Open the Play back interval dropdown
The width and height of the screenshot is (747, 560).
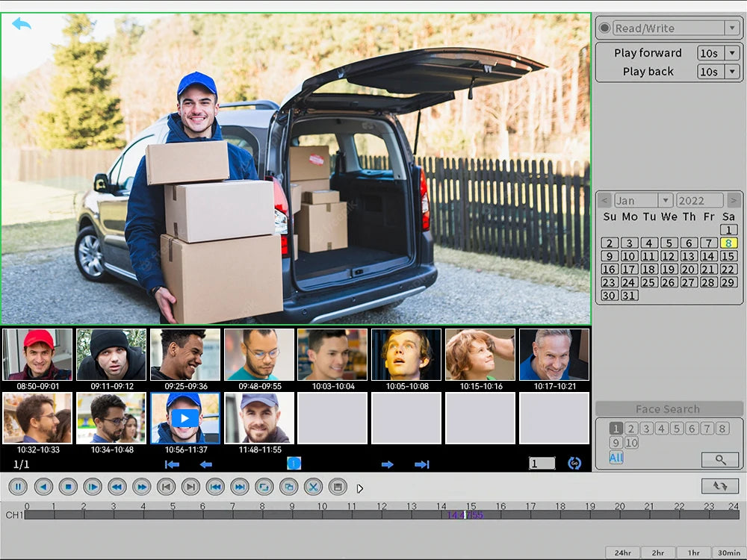click(732, 72)
